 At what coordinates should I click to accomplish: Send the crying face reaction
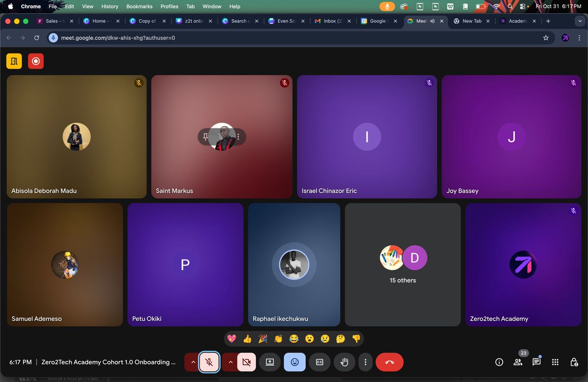(x=325, y=339)
